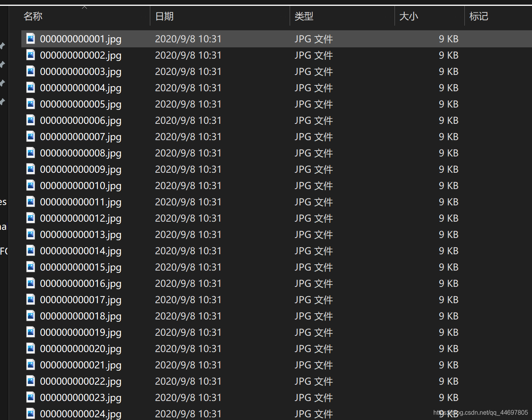Select file name 000000000013.jpg
The image size is (532, 420).
click(x=81, y=235)
